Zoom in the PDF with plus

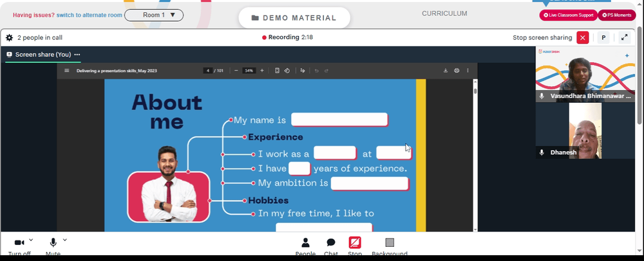(x=262, y=71)
